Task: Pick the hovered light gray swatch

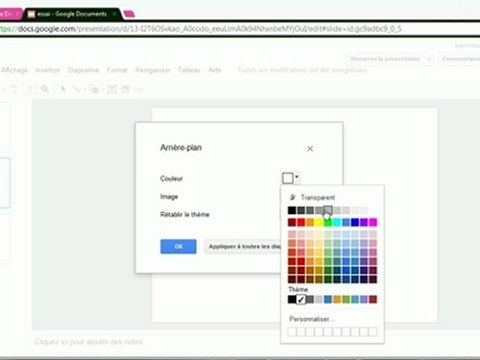Action: (x=328, y=210)
